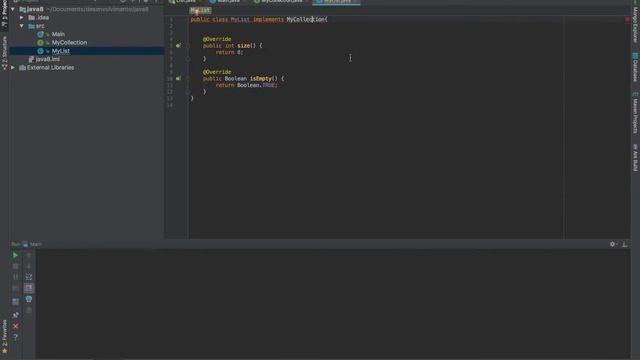The image size is (640, 360).
Task: Open the Ant Build tool window tab
Action: tap(635, 157)
